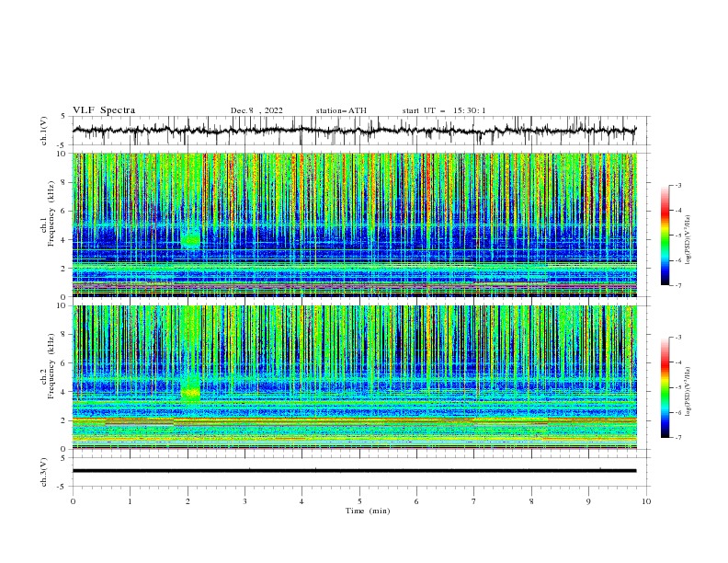Click the "0" tick on the time axis
The height and width of the screenshot is (563, 728).
(73, 501)
